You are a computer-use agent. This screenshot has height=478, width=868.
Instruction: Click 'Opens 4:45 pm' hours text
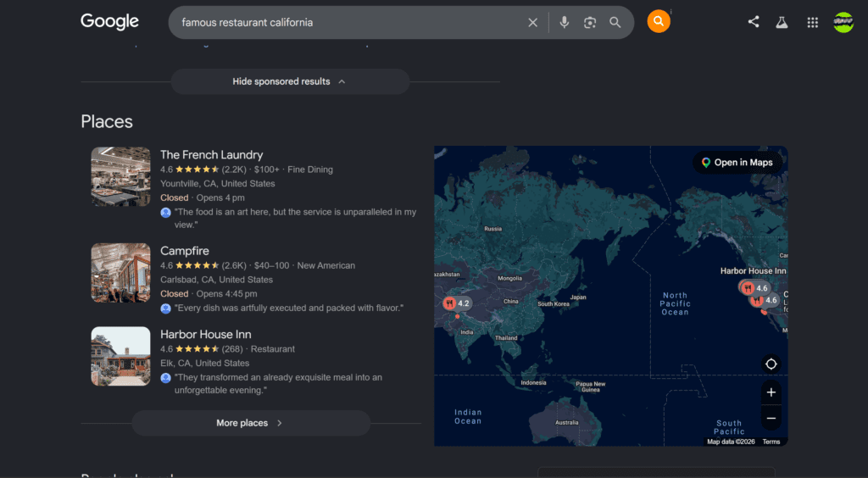[226, 294]
